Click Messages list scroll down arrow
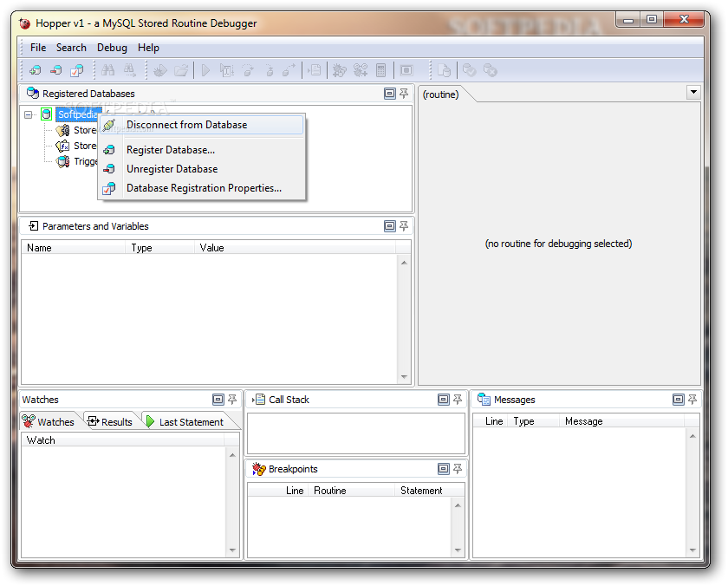The image size is (728, 586). click(692, 550)
